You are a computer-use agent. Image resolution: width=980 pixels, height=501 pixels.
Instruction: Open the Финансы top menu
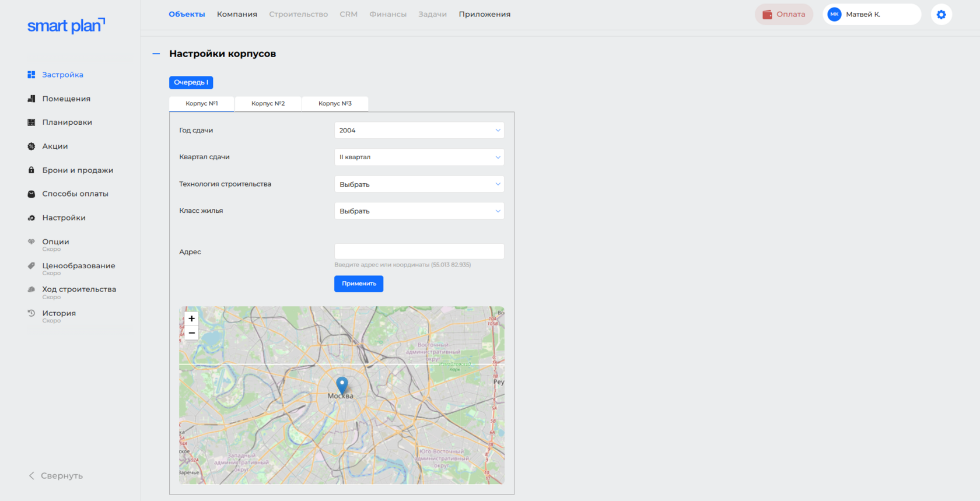(x=388, y=15)
